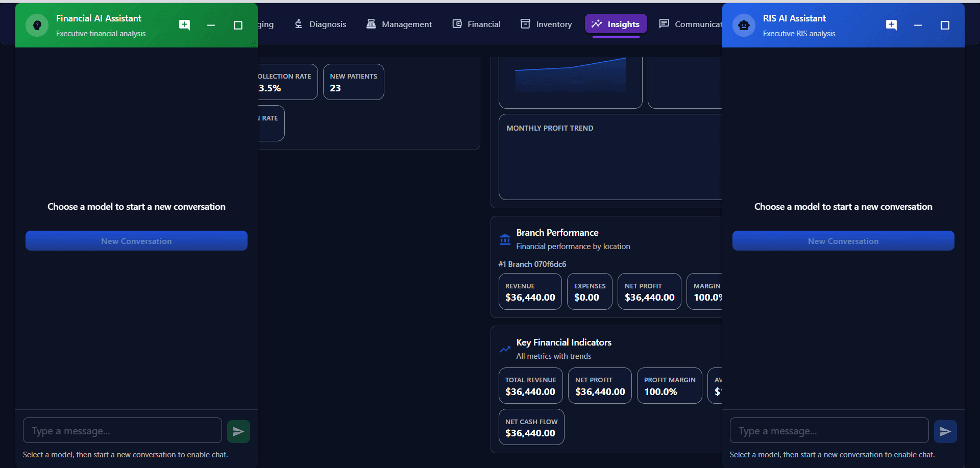Click the Profit Margin 100.0% card
The width and height of the screenshot is (980, 468).
pos(670,386)
